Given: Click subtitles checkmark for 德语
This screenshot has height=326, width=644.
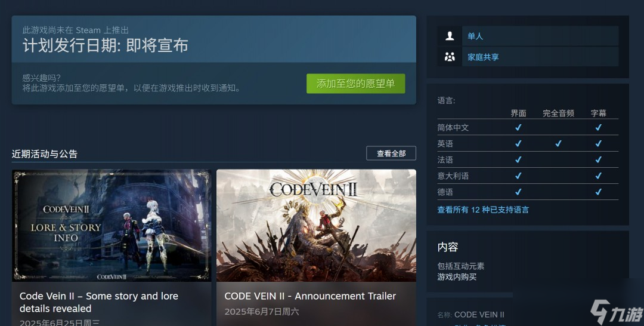Looking at the screenshot, I should click(x=599, y=192).
